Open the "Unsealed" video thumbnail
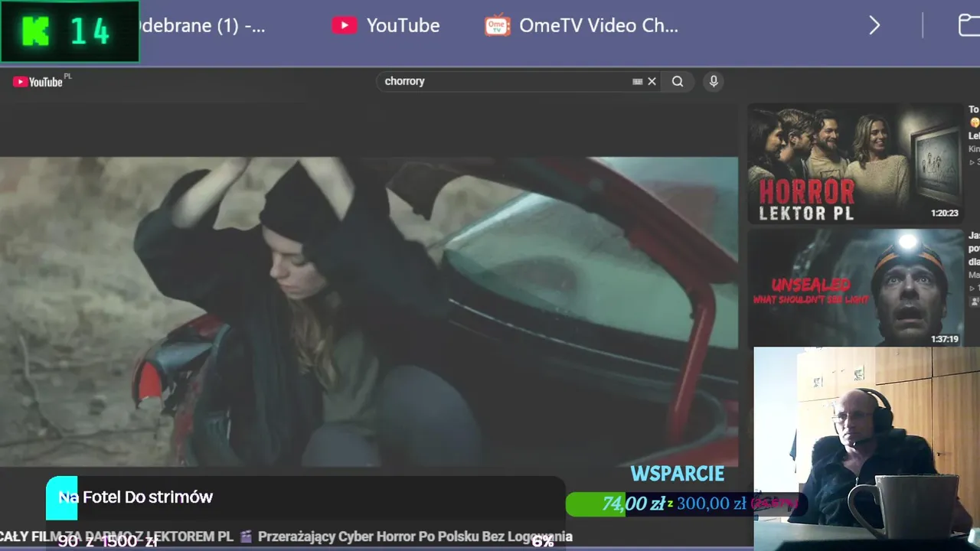The width and height of the screenshot is (980, 551). pos(855,288)
